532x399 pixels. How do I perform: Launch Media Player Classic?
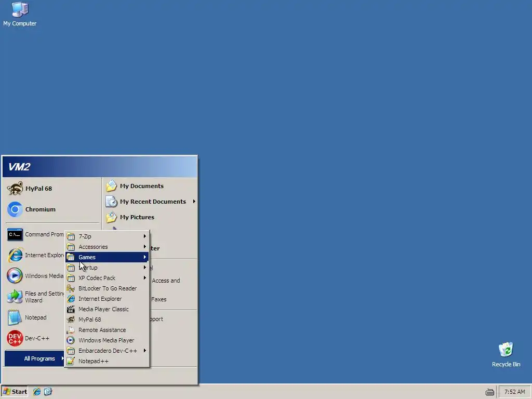coord(107,309)
